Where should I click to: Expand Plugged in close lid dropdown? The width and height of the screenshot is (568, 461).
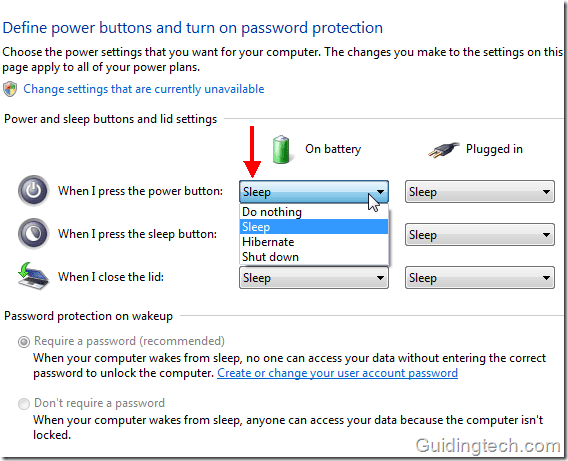pos(480,278)
